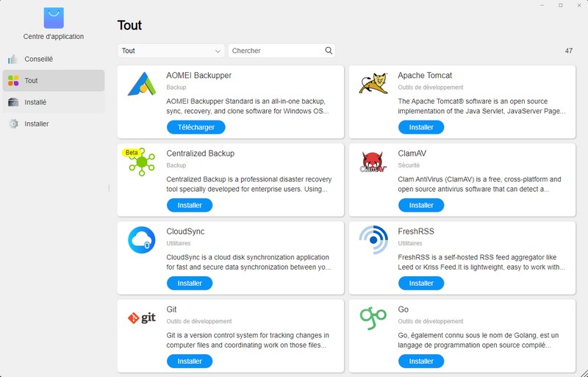Click the search magnifier icon
This screenshot has height=377, width=588.
click(329, 51)
